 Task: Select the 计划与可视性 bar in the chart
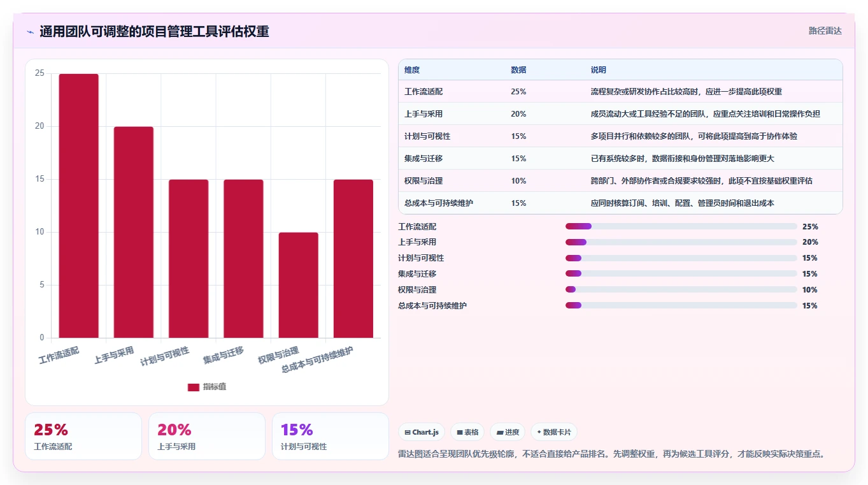click(x=189, y=259)
